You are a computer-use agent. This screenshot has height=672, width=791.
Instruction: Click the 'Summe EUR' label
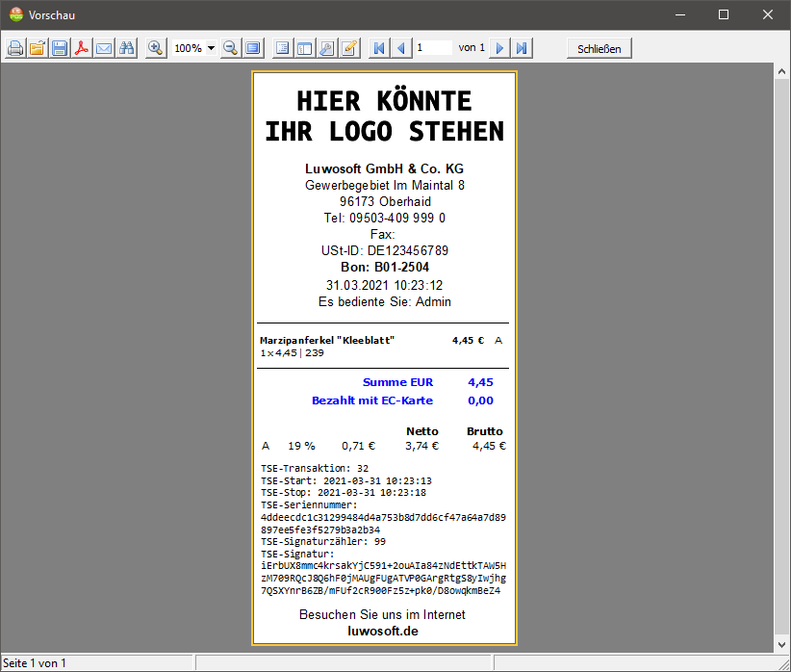[x=398, y=382]
